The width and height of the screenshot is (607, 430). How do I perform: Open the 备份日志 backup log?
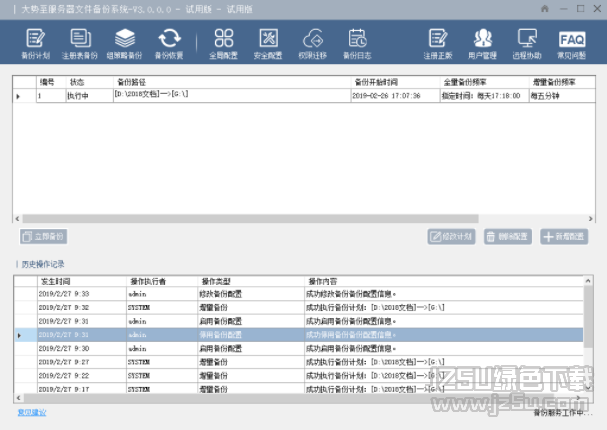pyautogui.click(x=357, y=44)
